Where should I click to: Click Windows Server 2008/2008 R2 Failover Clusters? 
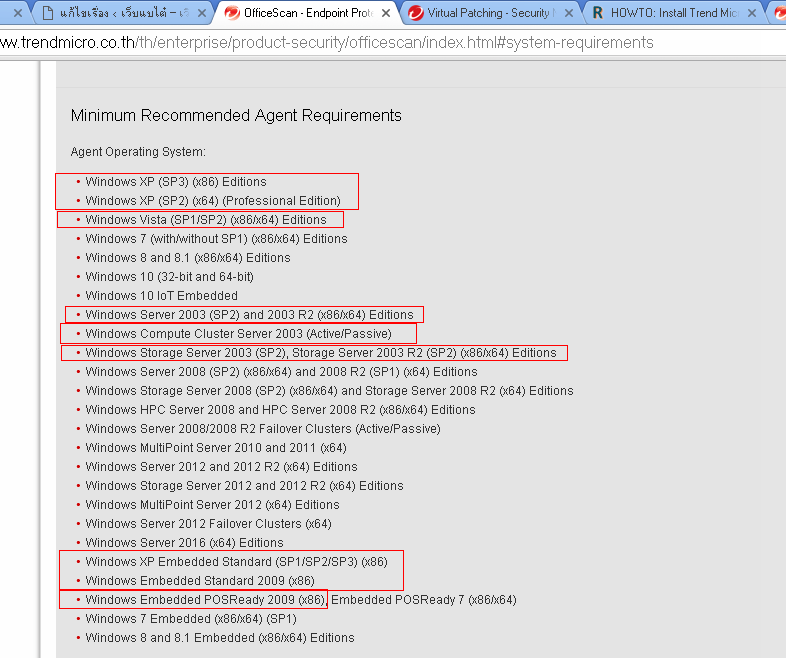tap(263, 429)
